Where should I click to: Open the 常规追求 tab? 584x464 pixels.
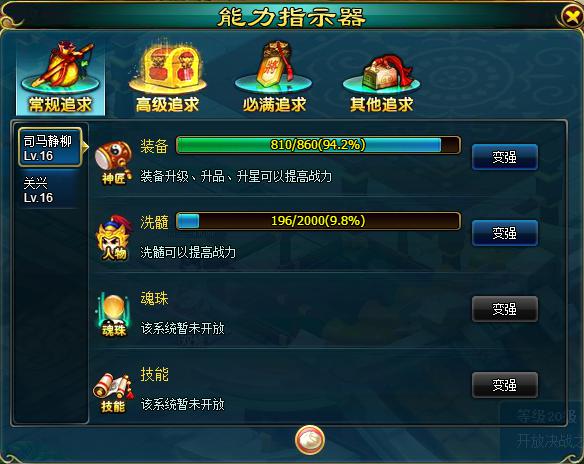click(x=60, y=77)
